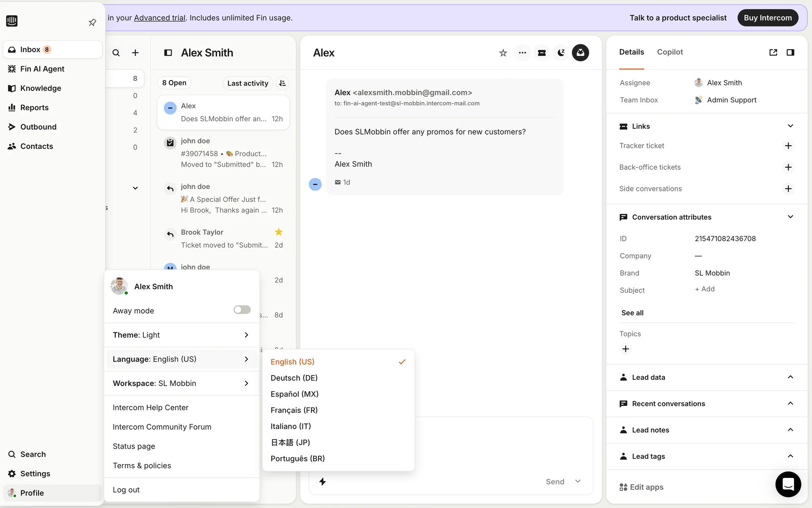812x508 pixels.
Task: Star the Alex conversation
Action: (x=503, y=53)
